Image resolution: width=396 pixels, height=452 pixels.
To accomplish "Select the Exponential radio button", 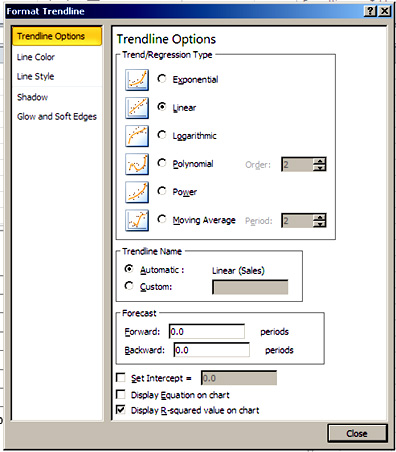I will click(162, 79).
